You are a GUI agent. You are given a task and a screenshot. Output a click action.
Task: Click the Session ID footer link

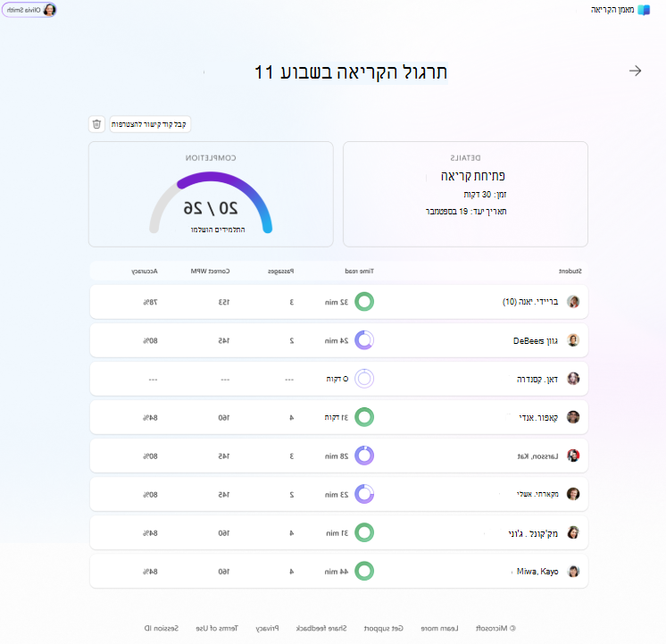(x=162, y=628)
